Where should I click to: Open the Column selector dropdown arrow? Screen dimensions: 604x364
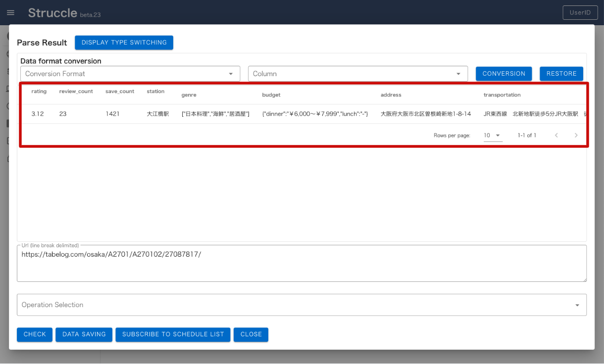[x=458, y=73]
